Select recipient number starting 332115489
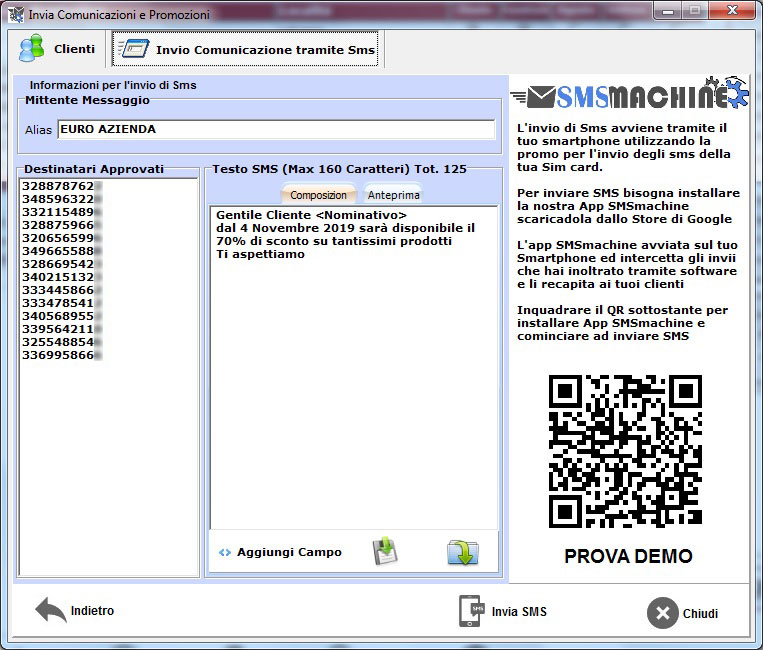The width and height of the screenshot is (763, 650). [62, 212]
